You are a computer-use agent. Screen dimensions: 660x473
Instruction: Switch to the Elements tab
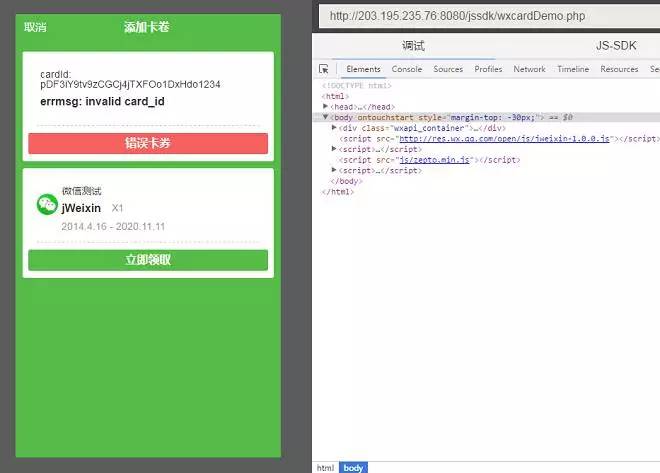pos(363,69)
